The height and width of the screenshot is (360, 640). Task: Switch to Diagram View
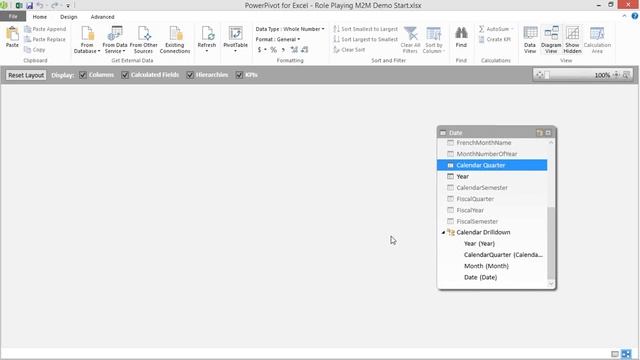pyautogui.click(x=551, y=40)
